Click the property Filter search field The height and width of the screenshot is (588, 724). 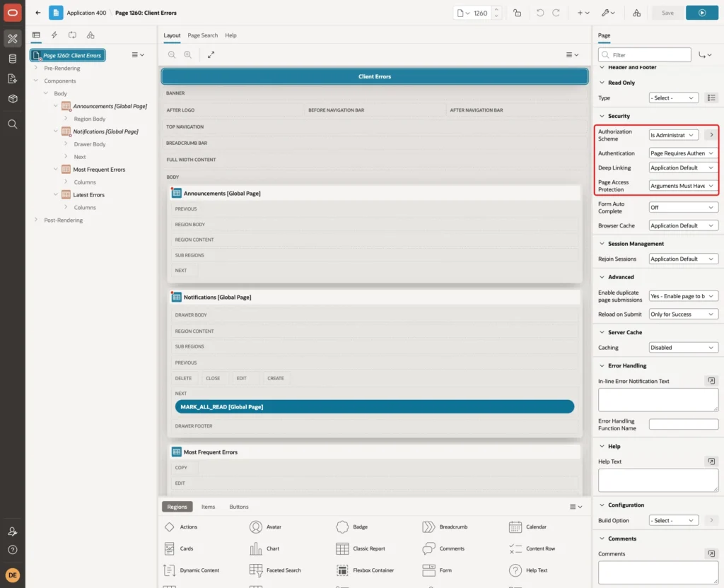point(644,54)
